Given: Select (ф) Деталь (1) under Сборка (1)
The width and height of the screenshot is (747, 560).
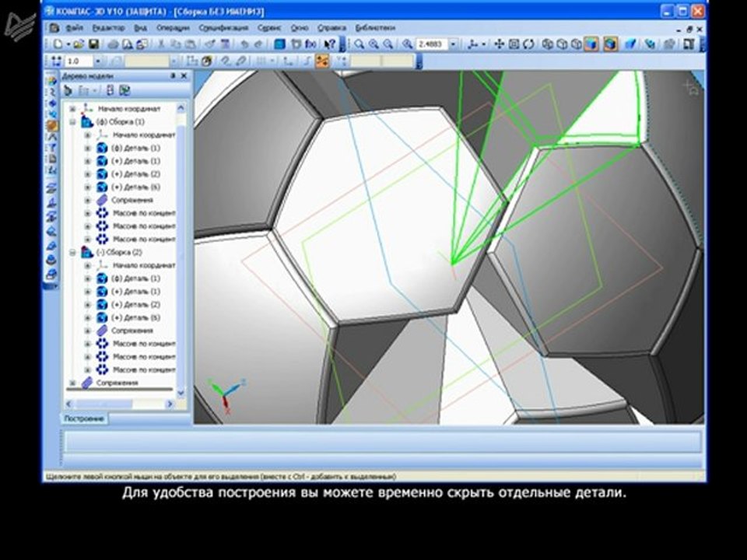Looking at the screenshot, I should tap(135, 148).
